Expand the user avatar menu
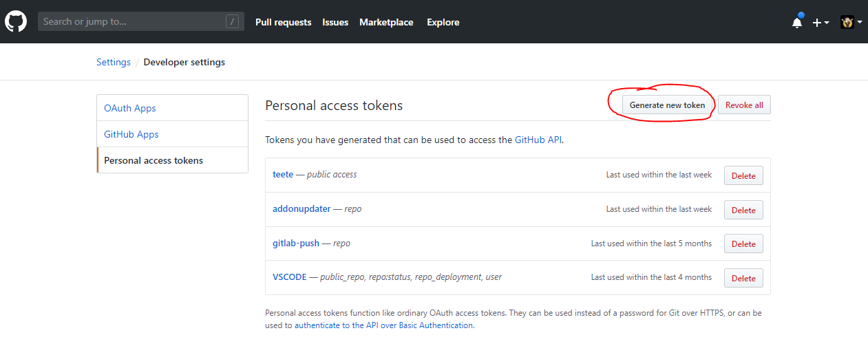This screenshot has width=868, height=346. 851,22
